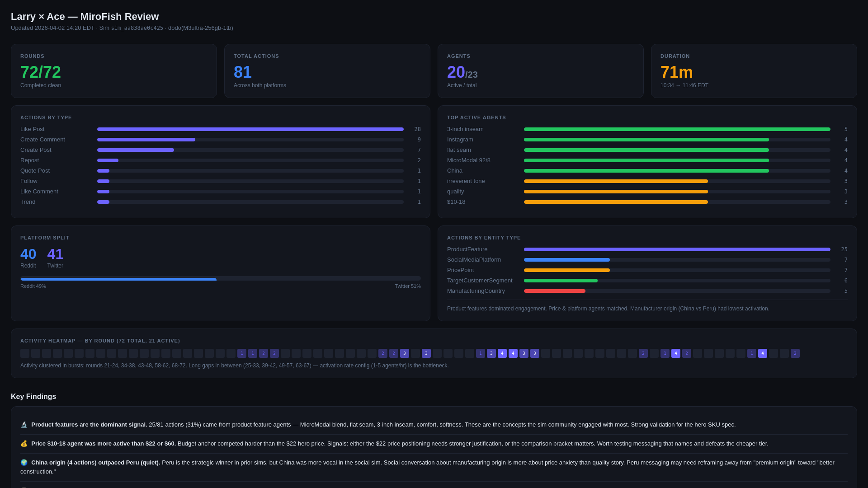Click the ManufacturingCountry red bar
The image size is (868, 488).
click(554, 291)
